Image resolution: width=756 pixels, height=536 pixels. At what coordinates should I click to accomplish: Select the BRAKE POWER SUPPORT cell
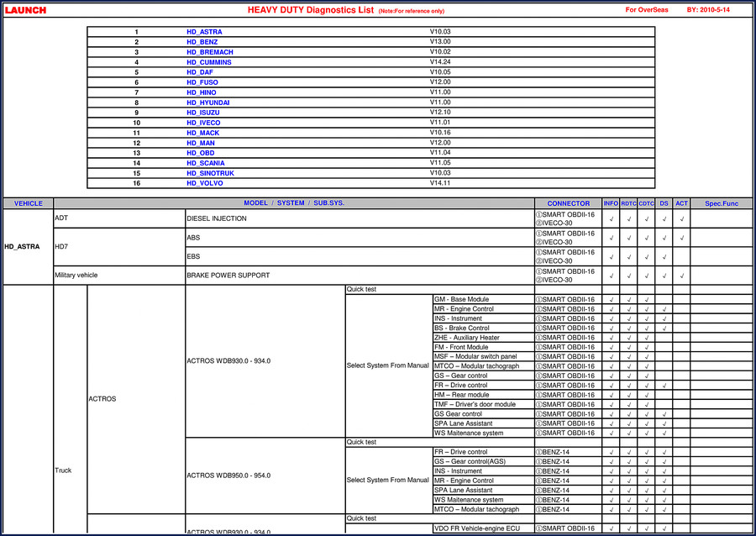pyautogui.click(x=360, y=276)
